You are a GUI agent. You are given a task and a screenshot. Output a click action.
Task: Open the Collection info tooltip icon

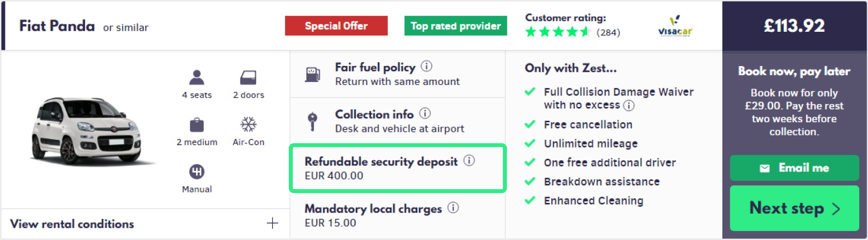[x=425, y=113]
